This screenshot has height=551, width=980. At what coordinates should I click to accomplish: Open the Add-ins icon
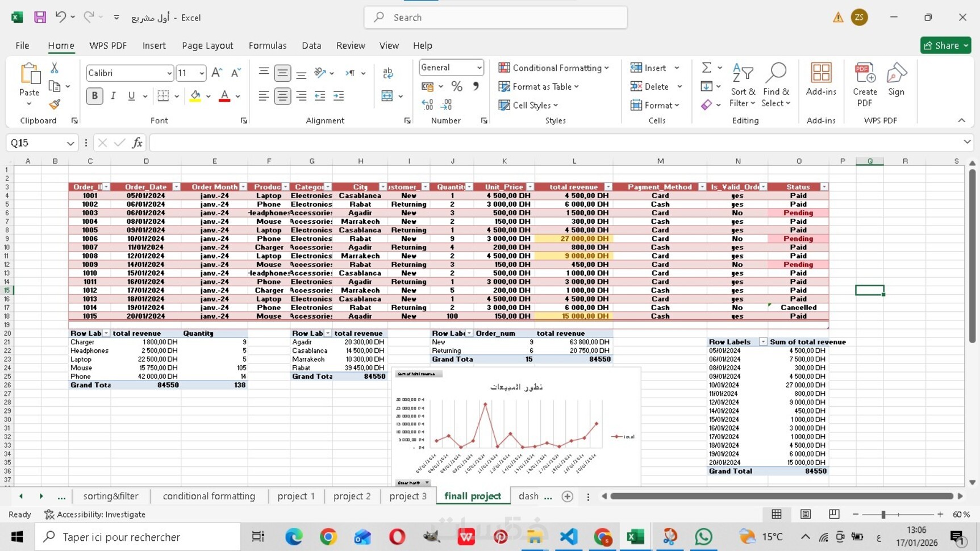point(821,80)
